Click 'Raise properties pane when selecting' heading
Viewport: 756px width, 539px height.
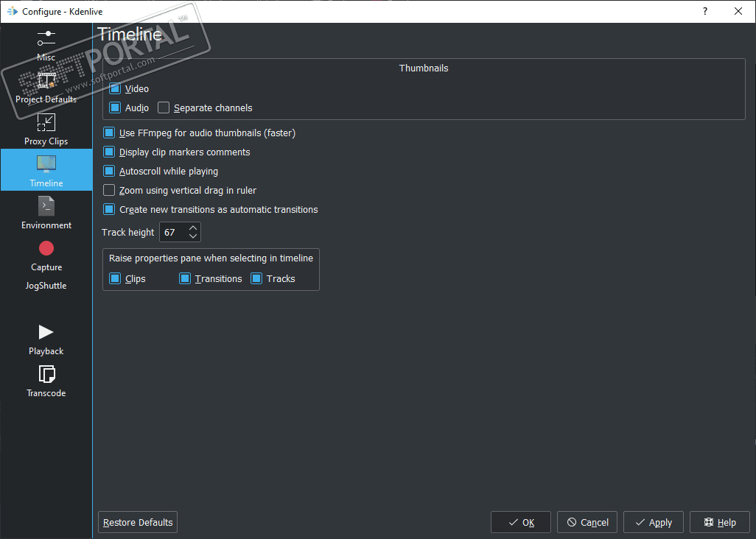[x=211, y=258]
